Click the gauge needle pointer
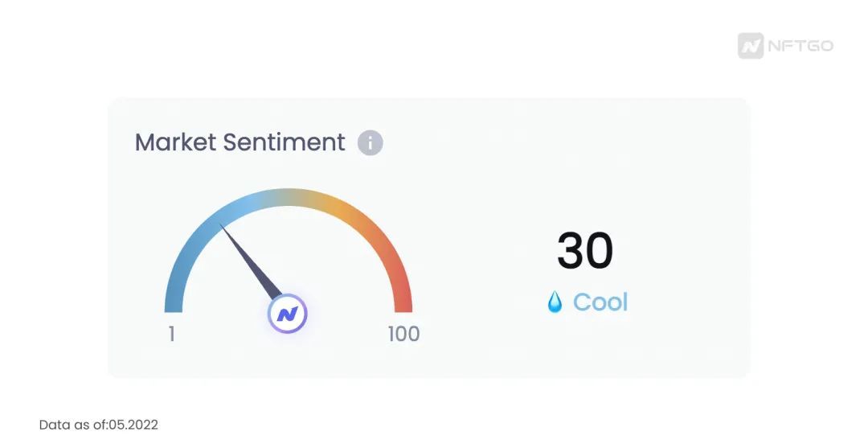The image size is (868, 440). point(252,261)
